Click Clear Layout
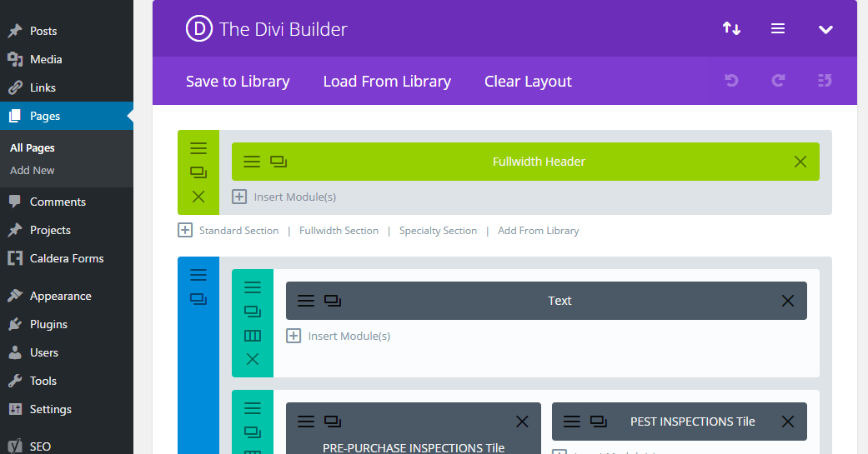868x454 pixels. coord(528,82)
